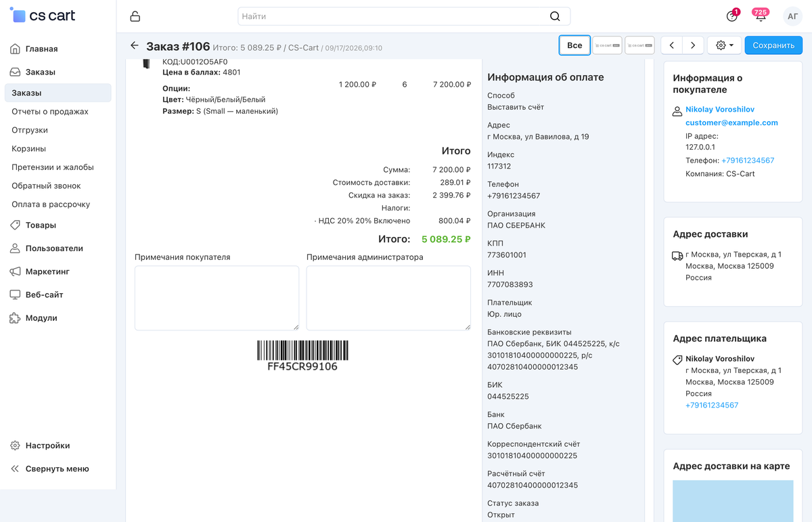Open the notifications bell showing 725
812x522 pixels.
pos(761,16)
